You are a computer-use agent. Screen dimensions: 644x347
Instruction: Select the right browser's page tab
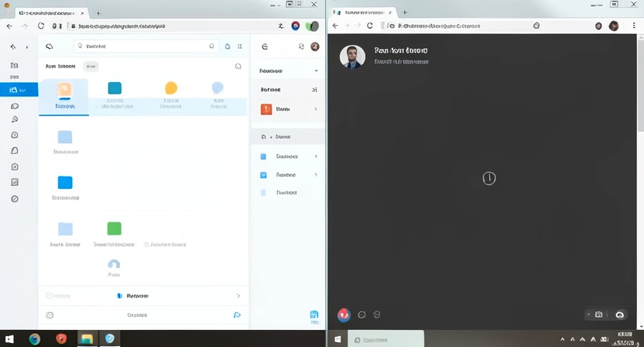point(364,12)
